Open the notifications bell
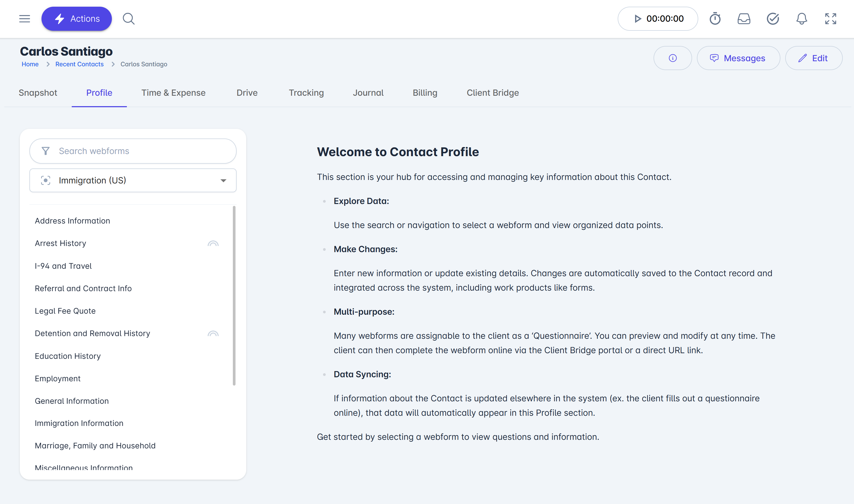Viewport: 854px width, 504px height. 802,19
